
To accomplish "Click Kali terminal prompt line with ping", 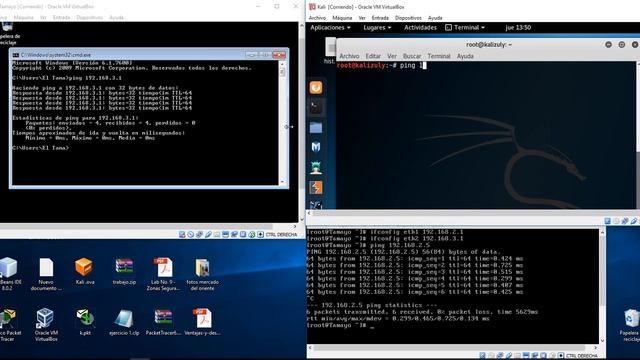I will 382,65.
